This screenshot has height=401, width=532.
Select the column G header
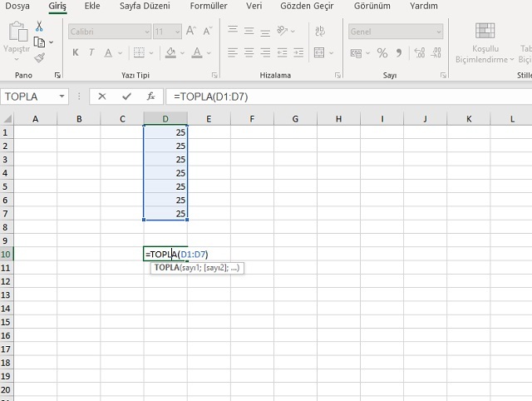295,119
